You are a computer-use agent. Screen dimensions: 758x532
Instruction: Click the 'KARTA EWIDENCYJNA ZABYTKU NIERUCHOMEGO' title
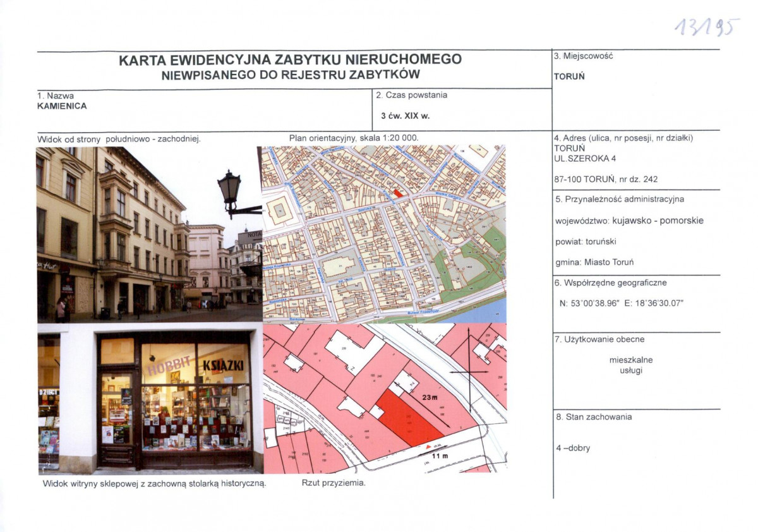coord(290,60)
